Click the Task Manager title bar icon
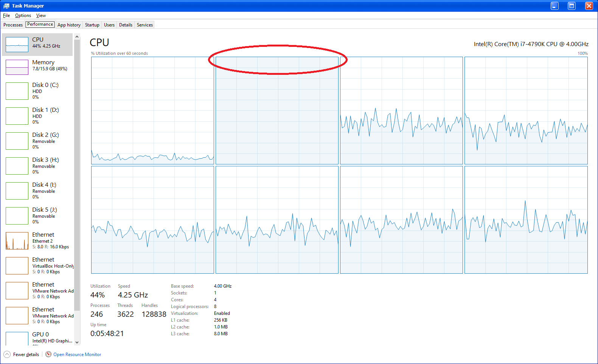Viewport: 598px width, 364px height. pos(6,6)
